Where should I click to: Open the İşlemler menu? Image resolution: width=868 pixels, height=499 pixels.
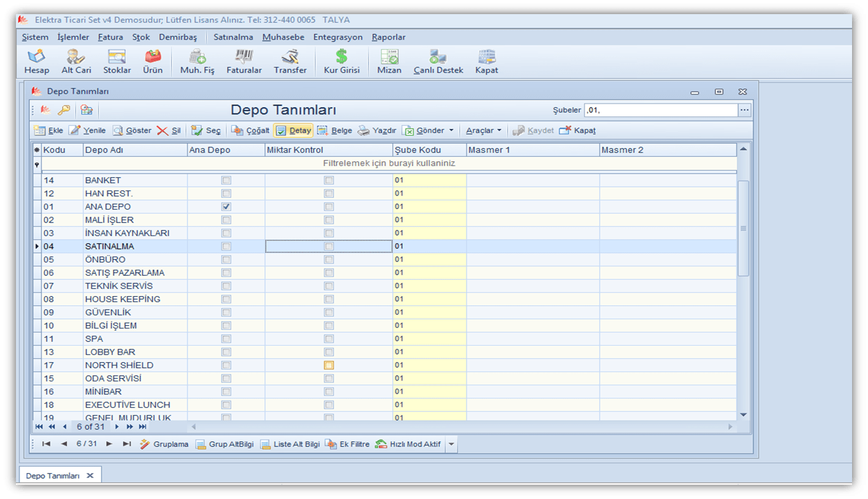73,37
